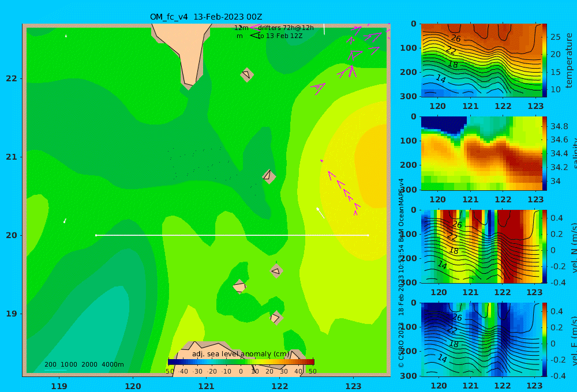Click the 'vel. N (m/s)' axis label
577x392 pixels.
[x=574, y=247]
